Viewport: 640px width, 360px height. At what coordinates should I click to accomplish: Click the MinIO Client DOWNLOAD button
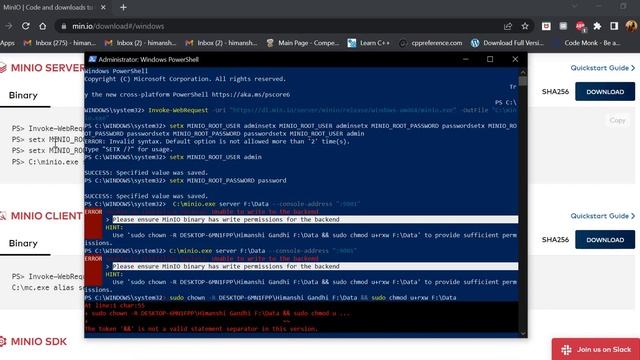pyautogui.click(x=605, y=240)
